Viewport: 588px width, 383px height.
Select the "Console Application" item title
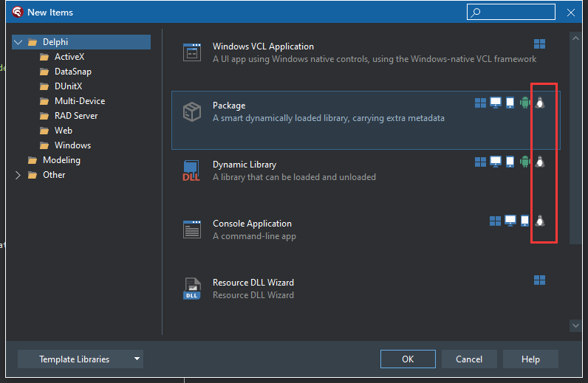(x=252, y=224)
